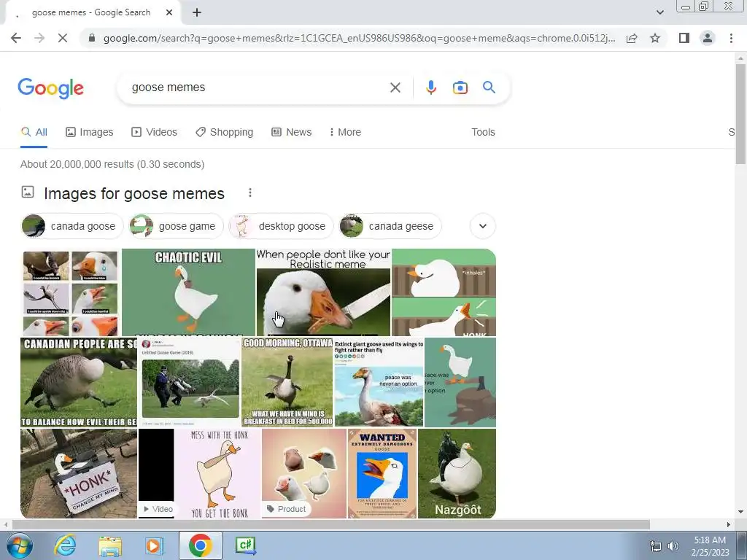This screenshot has width=747, height=560.
Task: Open the taskbar clock and date
Action: coord(710,545)
